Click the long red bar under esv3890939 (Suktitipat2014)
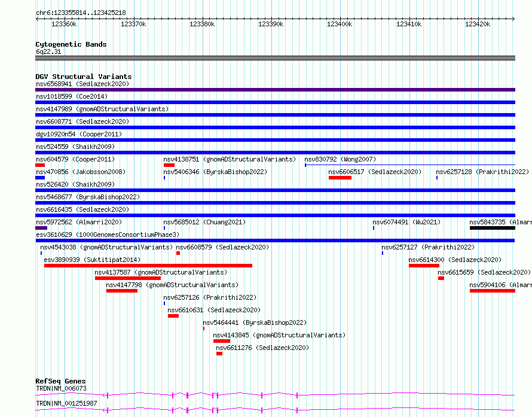This screenshot has width=532, height=417. [x=148, y=266]
